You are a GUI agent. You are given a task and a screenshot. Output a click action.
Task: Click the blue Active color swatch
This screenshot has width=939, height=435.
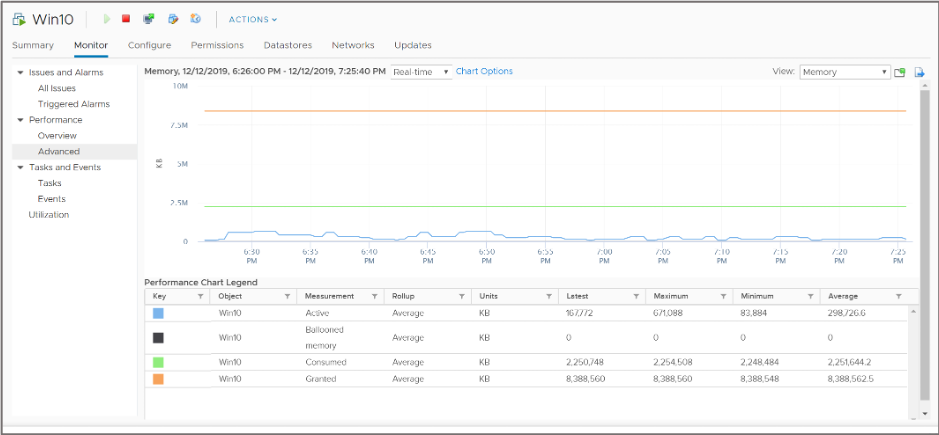pyautogui.click(x=158, y=313)
